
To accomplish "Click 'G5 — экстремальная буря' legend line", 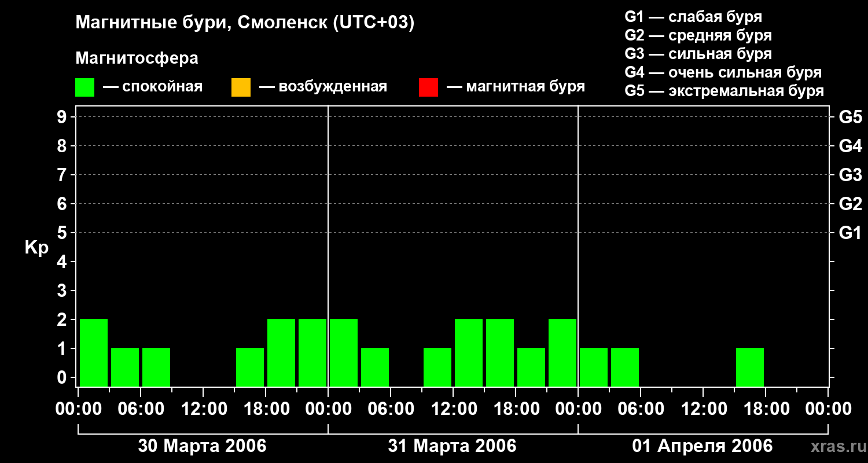I will pos(724,91).
